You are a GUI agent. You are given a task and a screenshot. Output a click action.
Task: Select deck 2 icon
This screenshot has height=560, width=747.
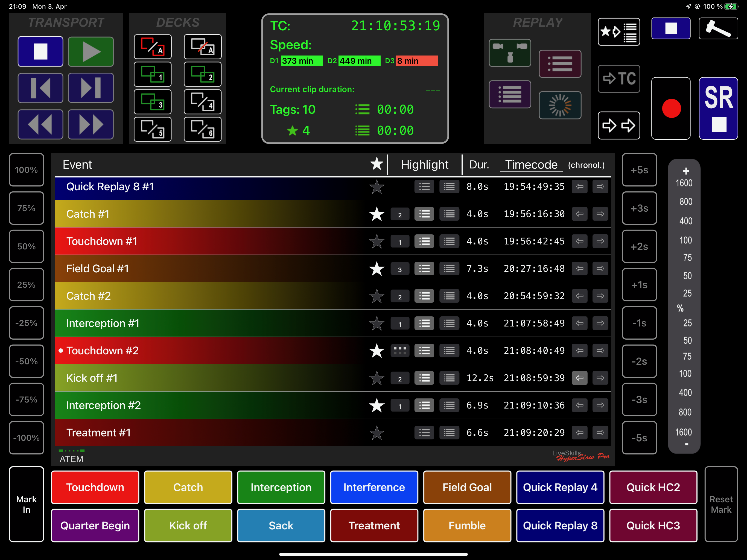[203, 74]
